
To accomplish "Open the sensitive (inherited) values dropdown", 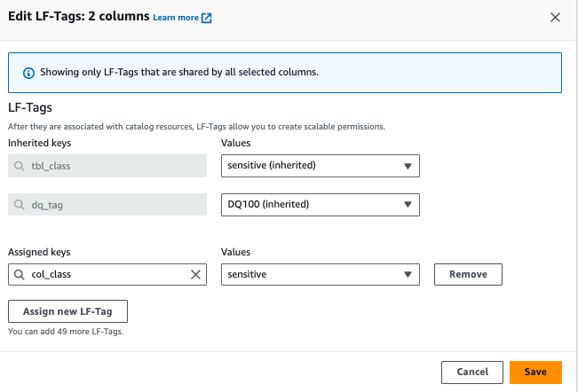I will pyautogui.click(x=320, y=166).
